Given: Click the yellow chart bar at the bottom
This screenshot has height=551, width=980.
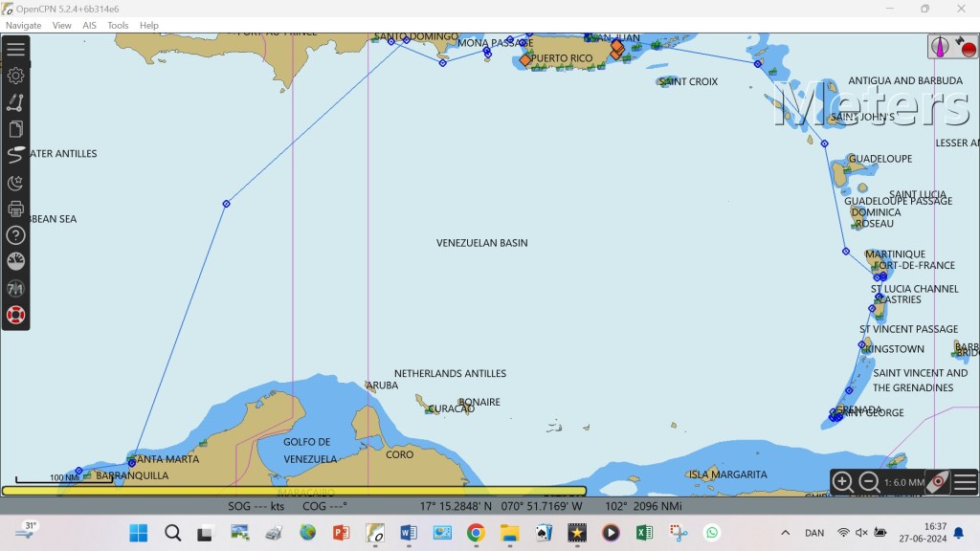Looking at the screenshot, I should click(x=294, y=491).
